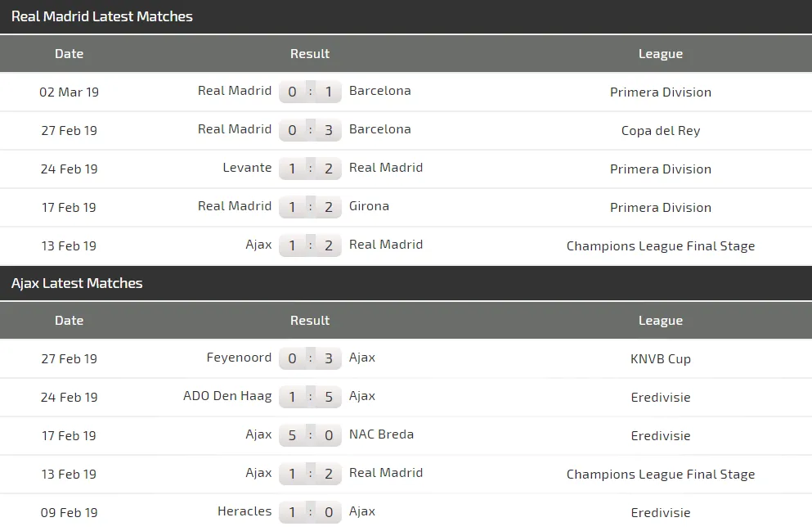Open the ADO Den Haag team
The image size is (812, 531).
pos(227,396)
